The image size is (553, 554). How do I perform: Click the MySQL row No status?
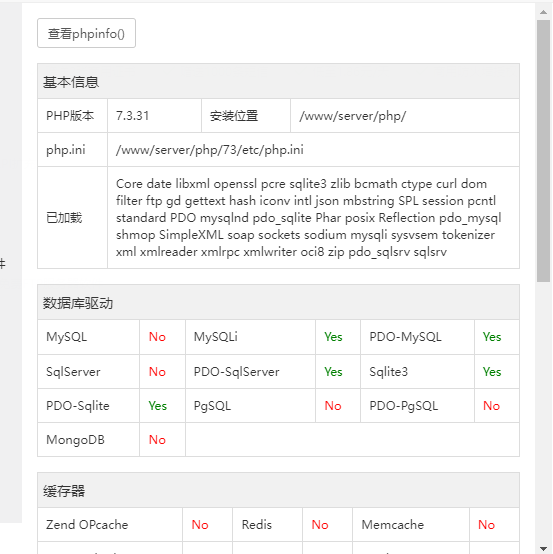tap(157, 337)
